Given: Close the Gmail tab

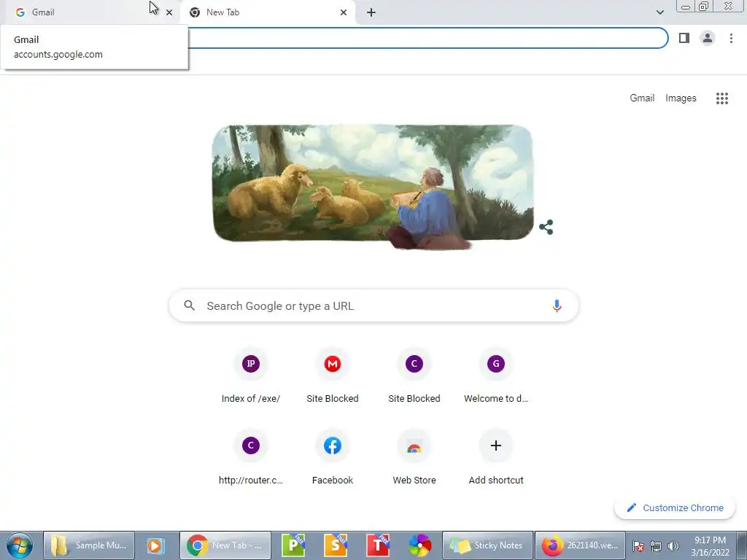Looking at the screenshot, I should pyautogui.click(x=169, y=12).
